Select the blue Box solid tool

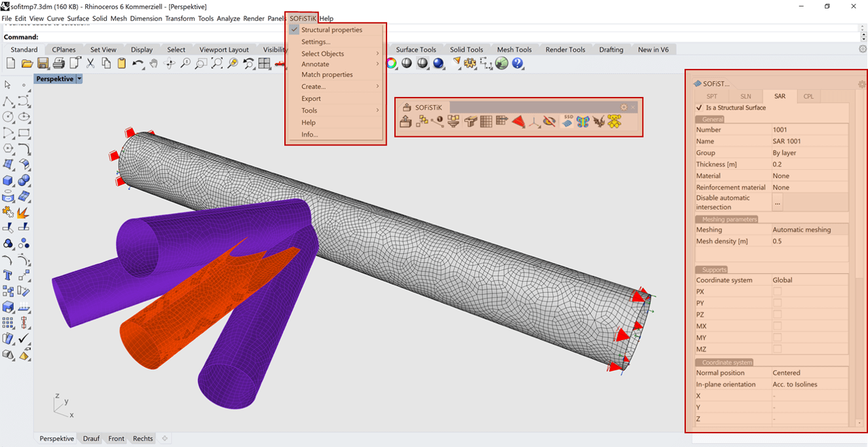[8, 180]
